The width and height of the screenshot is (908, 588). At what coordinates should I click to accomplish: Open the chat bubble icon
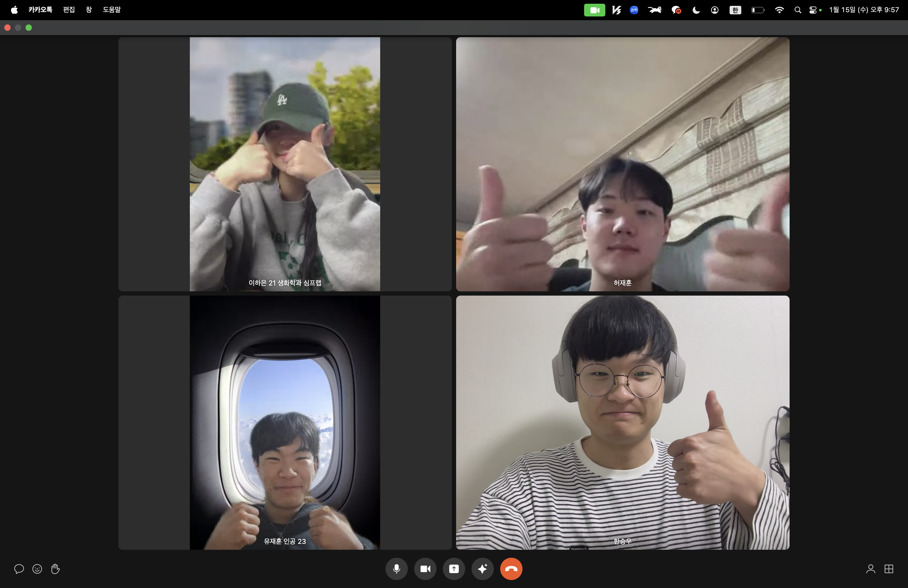pyautogui.click(x=19, y=569)
